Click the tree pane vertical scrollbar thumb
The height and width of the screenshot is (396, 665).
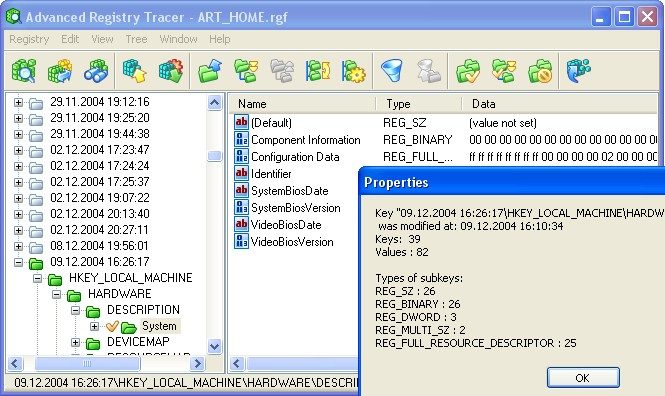215,156
